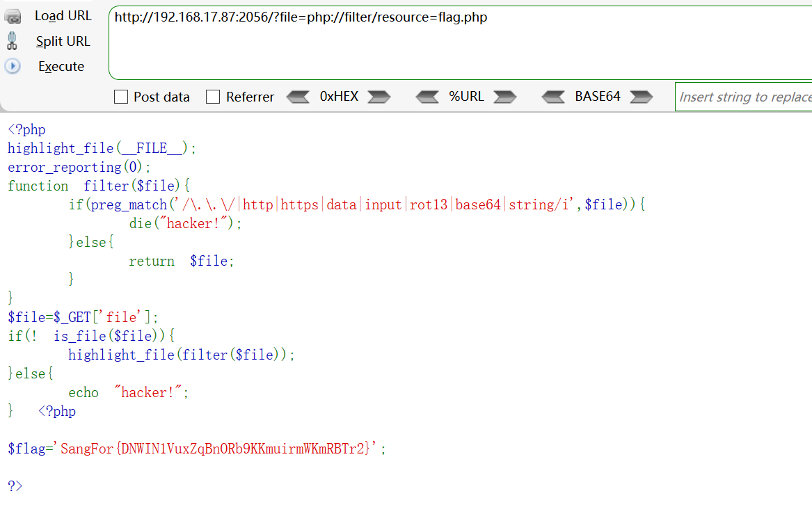The width and height of the screenshot is (812, 530).
Task: Click the Execute play icon
Action: click(x=13, y=66)
